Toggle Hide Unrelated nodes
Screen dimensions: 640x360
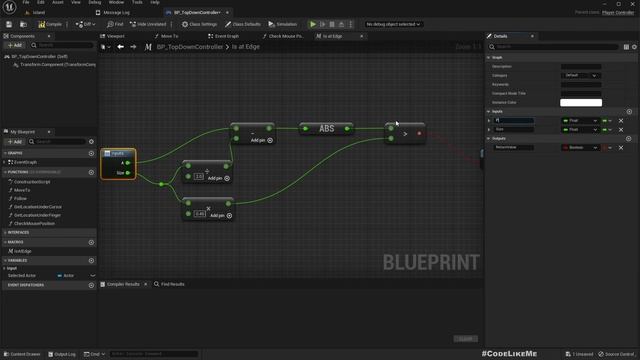click(148, 24)
